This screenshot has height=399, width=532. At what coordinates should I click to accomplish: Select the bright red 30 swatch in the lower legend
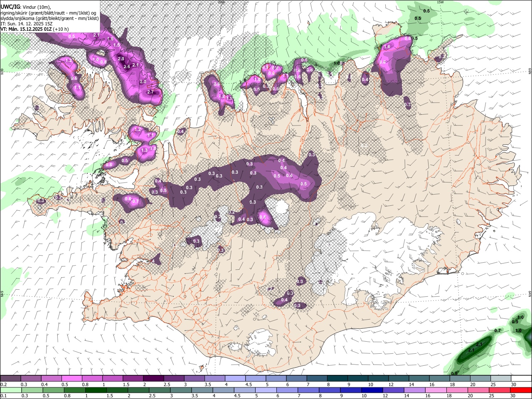click(521, 390)
